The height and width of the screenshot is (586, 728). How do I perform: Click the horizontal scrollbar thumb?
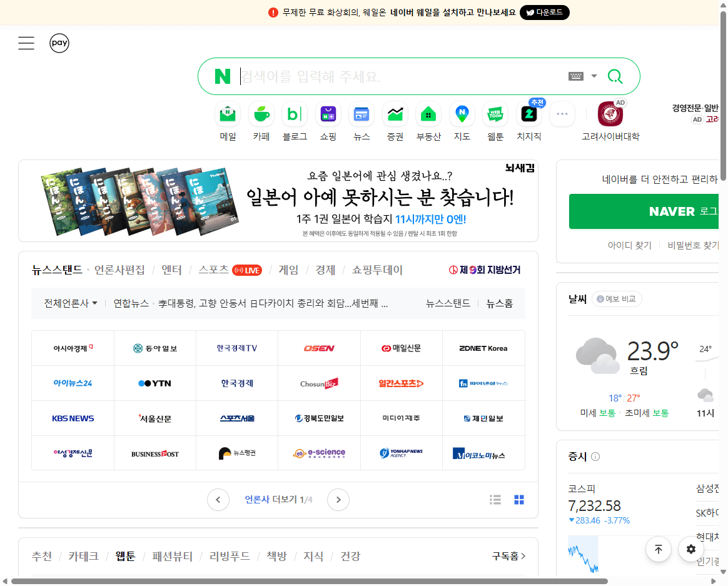click(309, 582)
